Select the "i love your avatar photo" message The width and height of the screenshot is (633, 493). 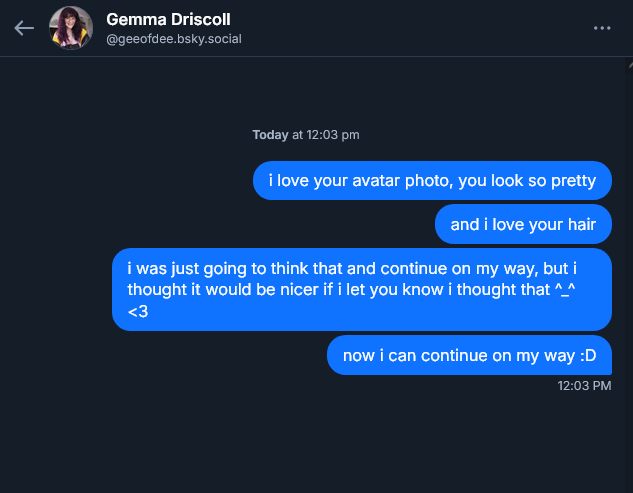click(431, 181)
